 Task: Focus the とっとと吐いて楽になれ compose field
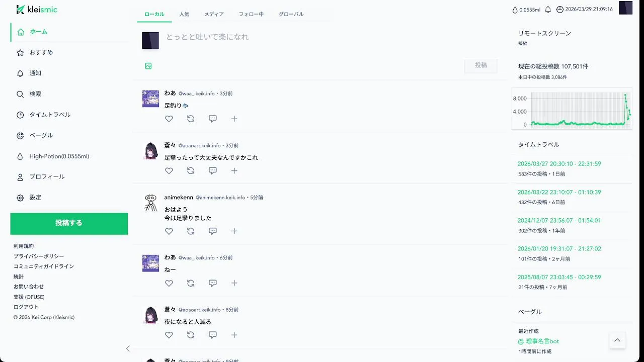point(333,37)
